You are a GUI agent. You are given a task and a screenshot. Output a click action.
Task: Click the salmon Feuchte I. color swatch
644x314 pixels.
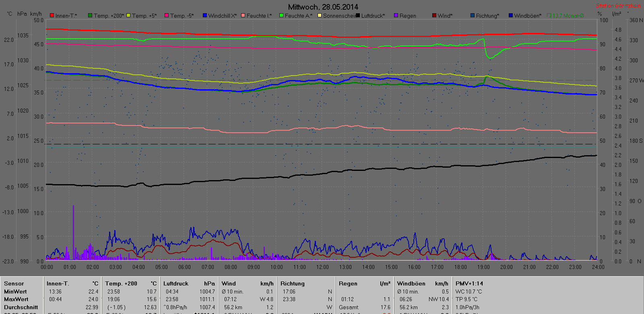coord(243,16)
